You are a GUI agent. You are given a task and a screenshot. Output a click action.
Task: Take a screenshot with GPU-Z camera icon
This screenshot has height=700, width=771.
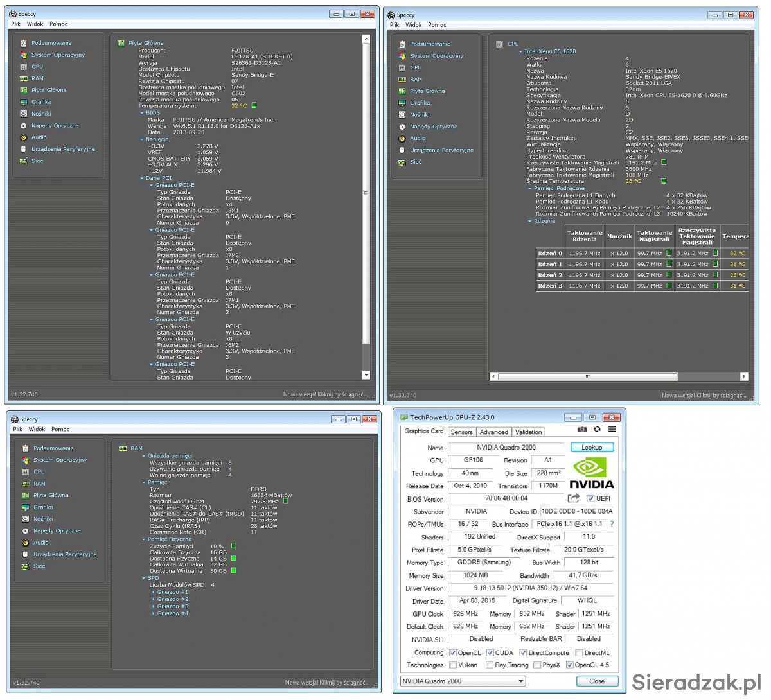tap(582, 430)
